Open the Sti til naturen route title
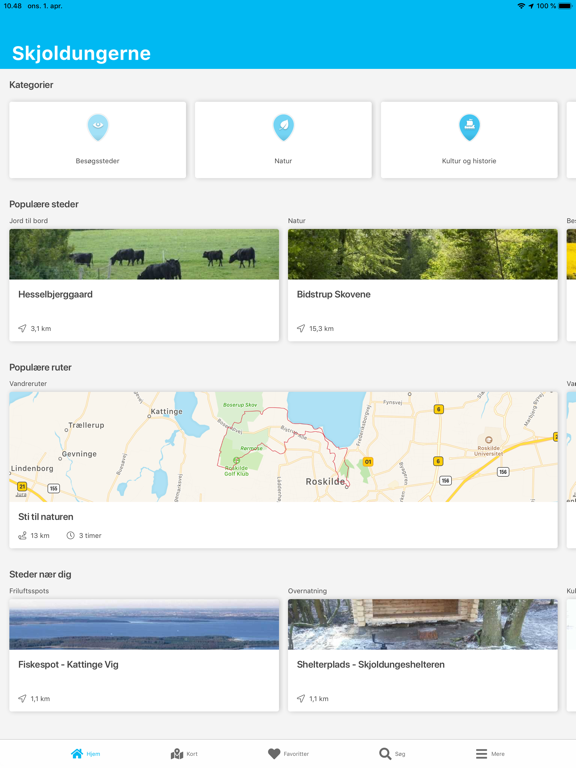Screen dimensions: 576x768 point(46,517)
